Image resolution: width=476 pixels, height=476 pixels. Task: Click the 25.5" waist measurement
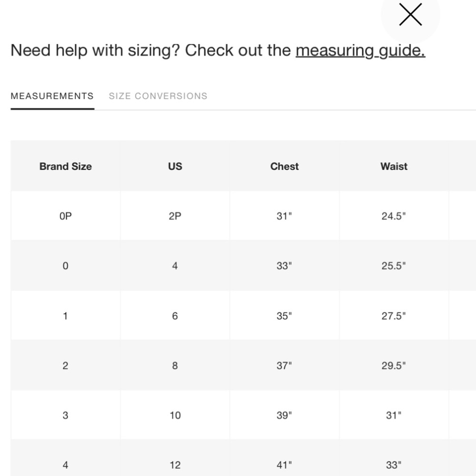[x=394, y=266]
